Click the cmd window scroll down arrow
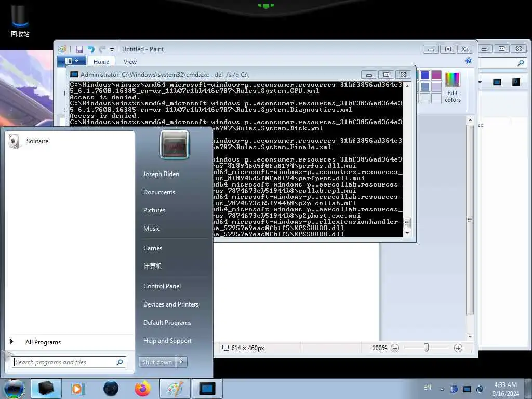Image resolution: width=532 pixels, height=399 pixels. [407, 233]
